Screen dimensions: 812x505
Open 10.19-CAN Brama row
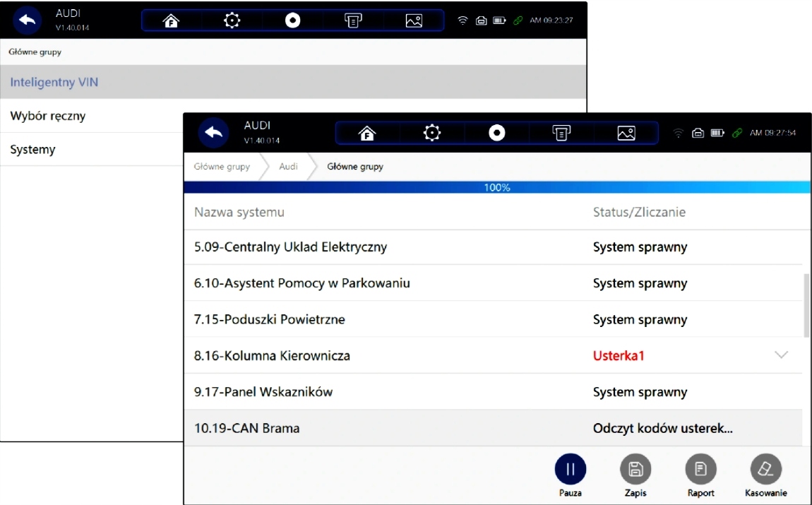[x=493, y=428]
